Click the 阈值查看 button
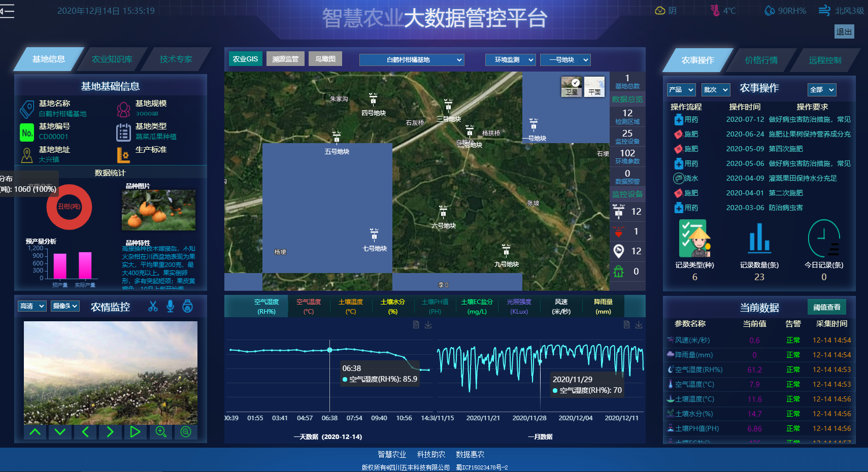Image resolution: width=868 pixels, height=472 pixels. click(826, 307)
